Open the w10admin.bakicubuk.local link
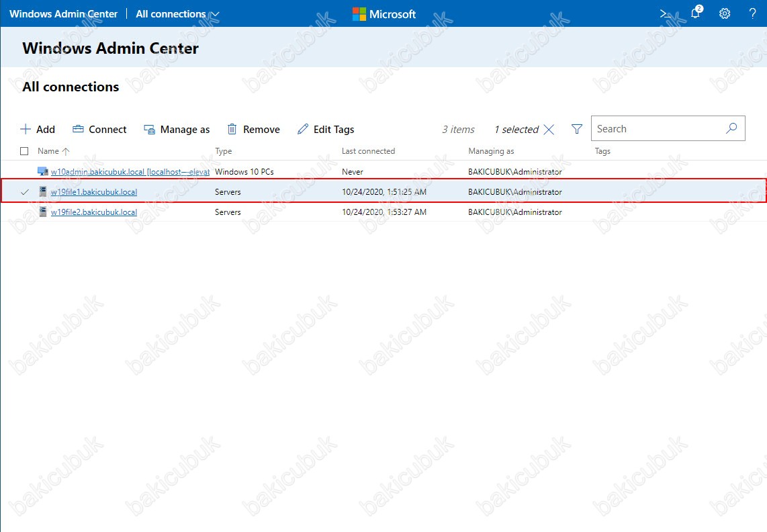 tap(130, 172)
